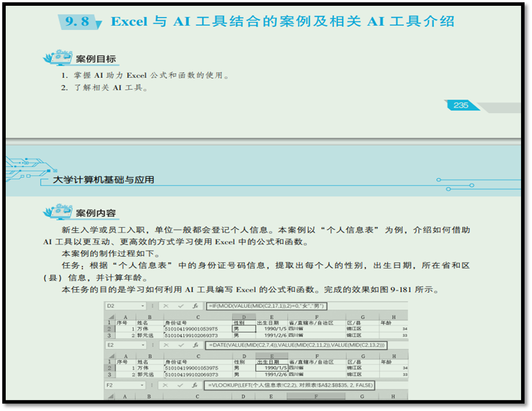Click objective line 掌握 AI 助力 Excel 公式和函数的使用

pos(145,75)
